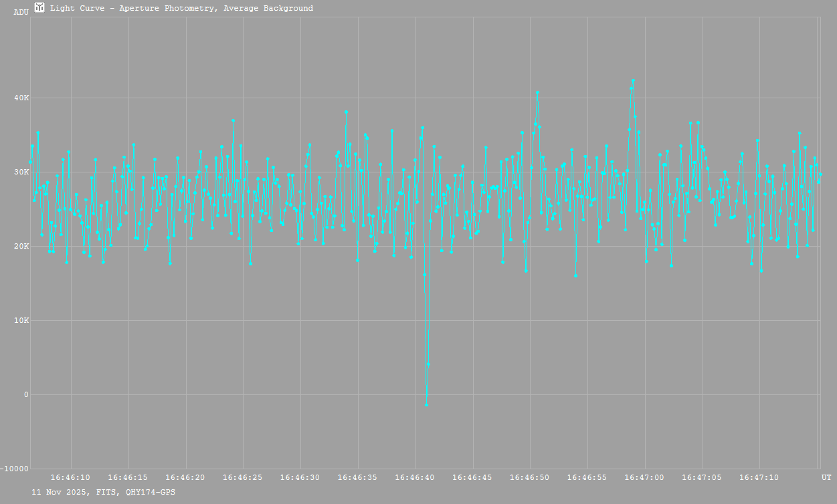Click the Light Curve – Aperture Photometry title text

click(181, 9)
